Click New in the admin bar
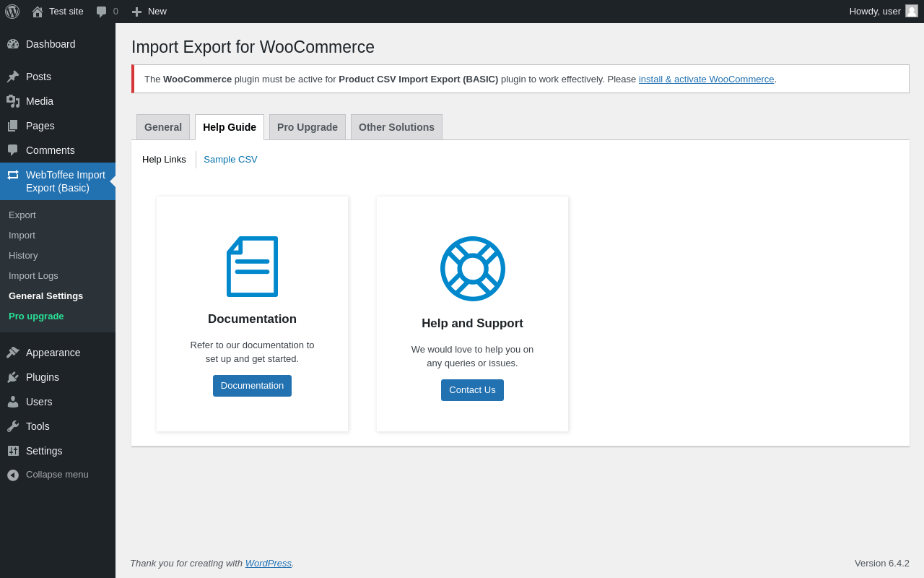This screenshot has width=924, height=578. [x=149, y=12]
